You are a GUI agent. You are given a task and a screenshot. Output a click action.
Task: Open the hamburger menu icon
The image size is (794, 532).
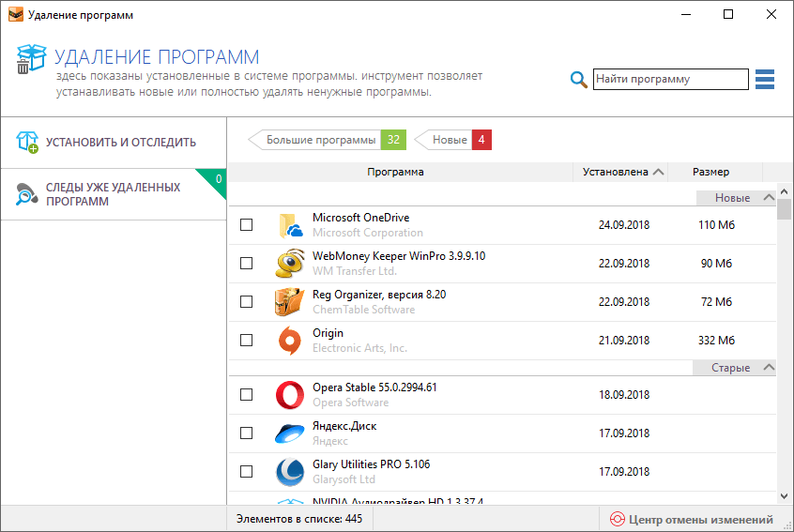(765, 80)
